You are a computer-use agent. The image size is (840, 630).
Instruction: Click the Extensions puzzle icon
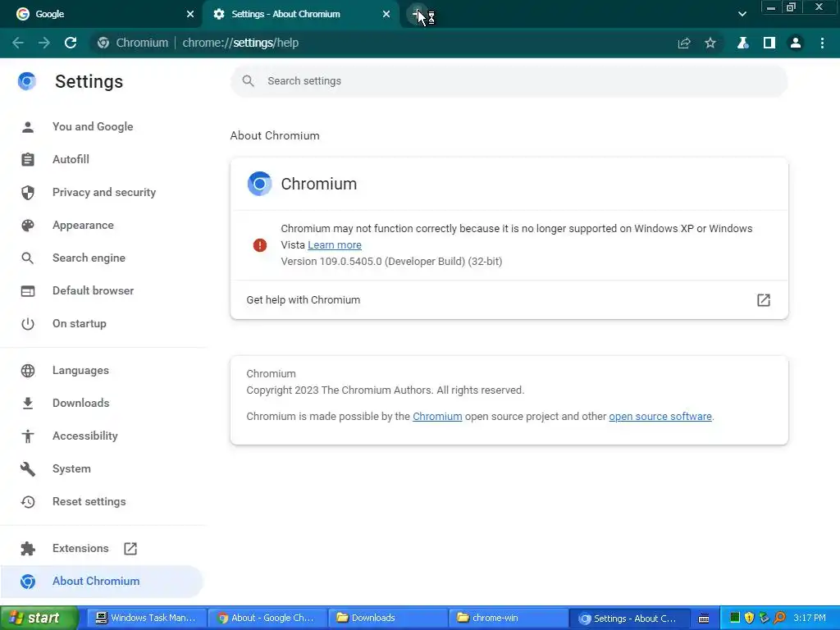(28, 549)
